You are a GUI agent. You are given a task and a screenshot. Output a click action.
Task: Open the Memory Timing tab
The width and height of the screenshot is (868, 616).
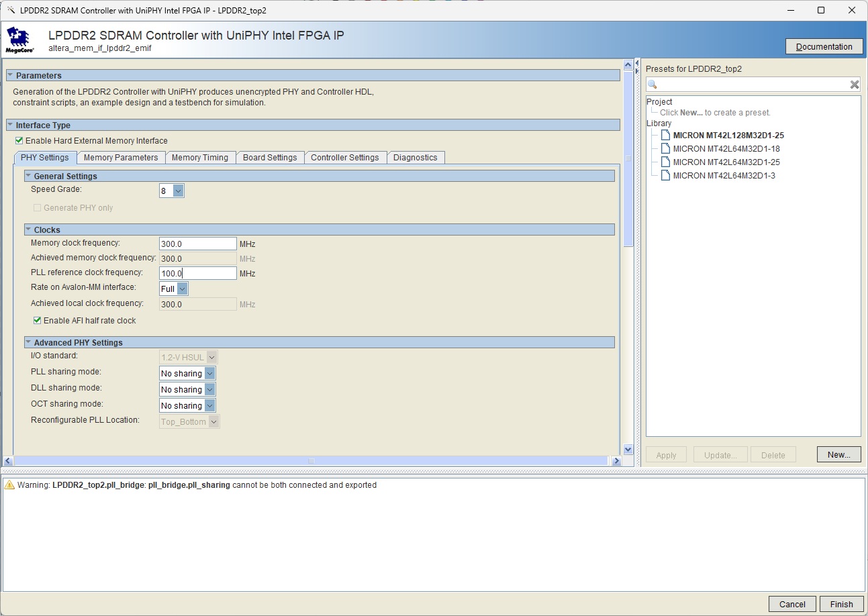[200, 158]
